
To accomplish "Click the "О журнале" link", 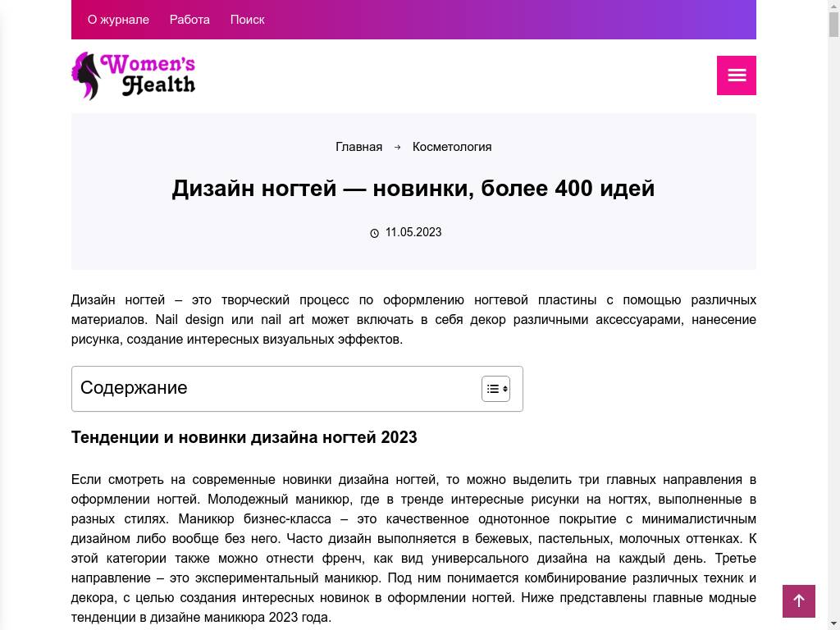I will click(117, 19).
